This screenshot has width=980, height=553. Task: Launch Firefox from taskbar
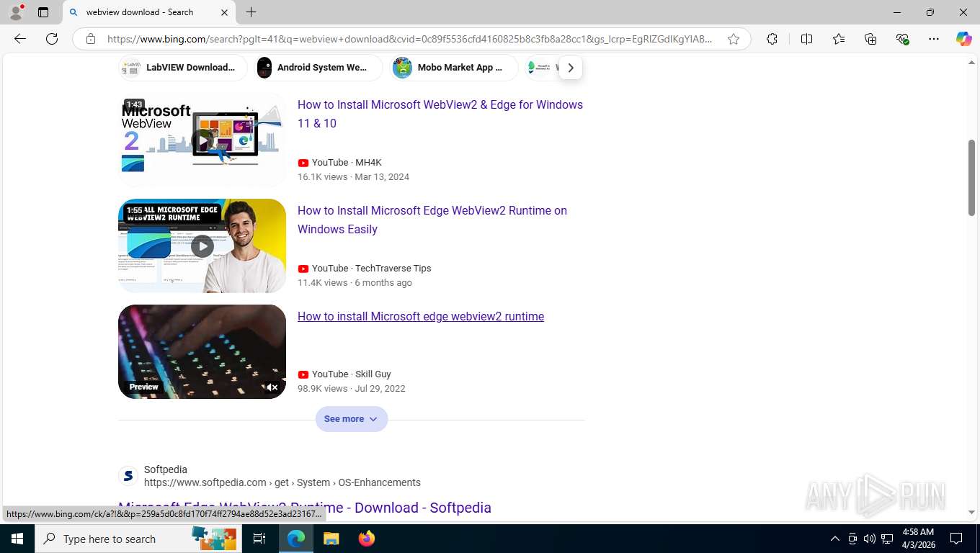[x=367, y=539]
